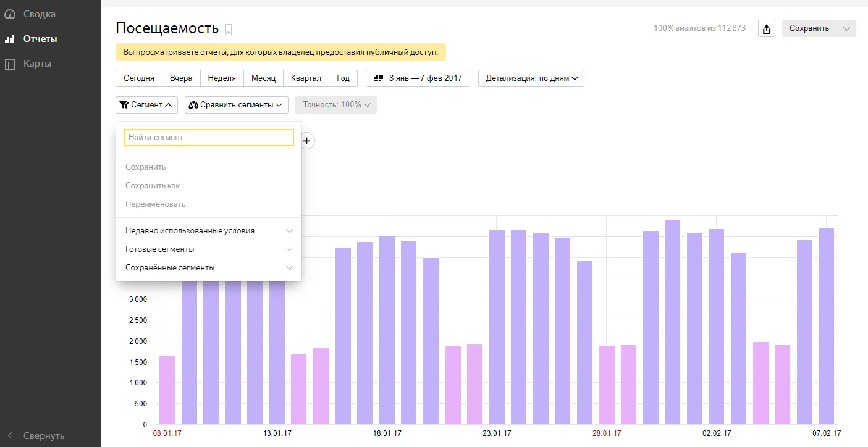Image resolution: width=868 pixels, height=447 pixels.
Task: Focus the Найти сегмент search field
Action: 209,138
